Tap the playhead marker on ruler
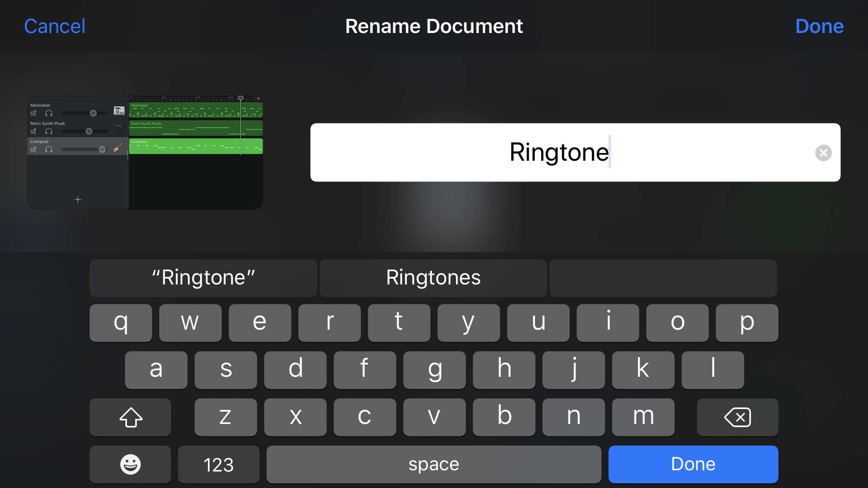This screenshot has height=488, width=868. [241, 98]
